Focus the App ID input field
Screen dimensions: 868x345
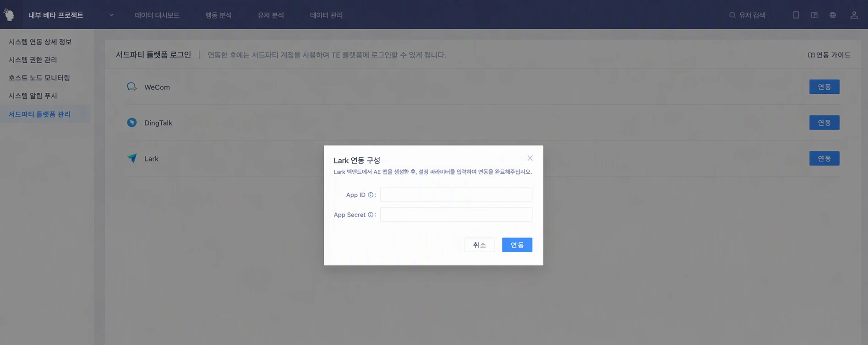[456, 195]
